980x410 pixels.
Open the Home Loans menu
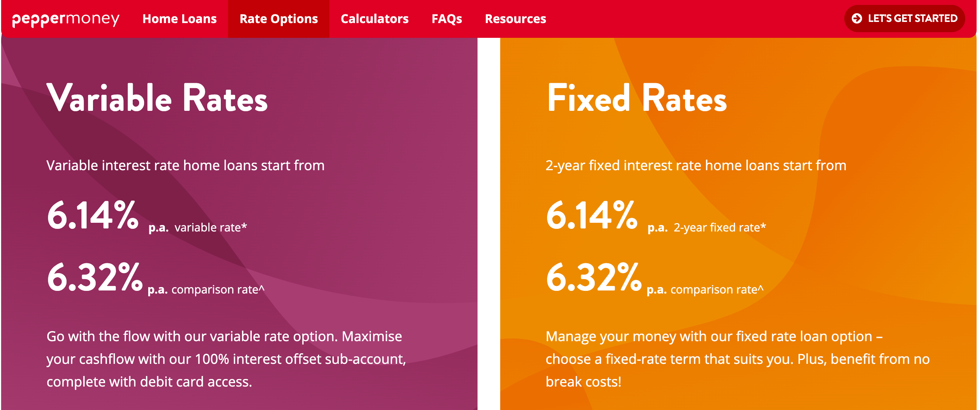coord(180,19)
